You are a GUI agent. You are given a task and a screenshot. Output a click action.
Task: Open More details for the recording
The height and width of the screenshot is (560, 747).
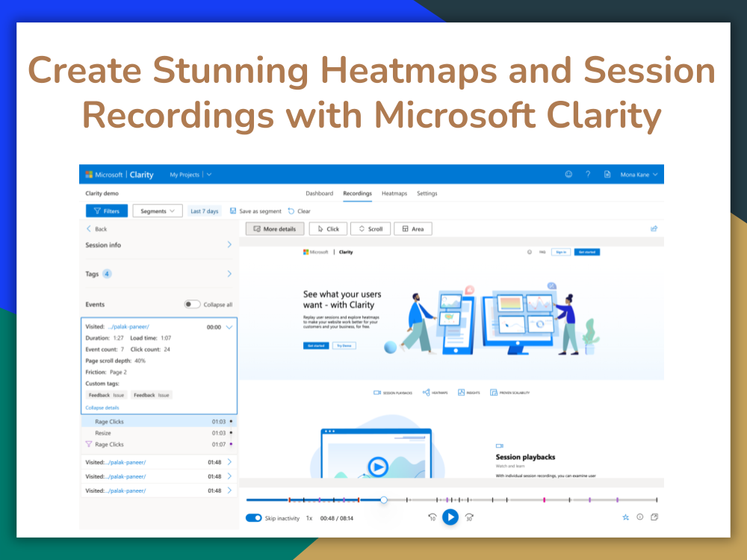click(x=274, y=228)
